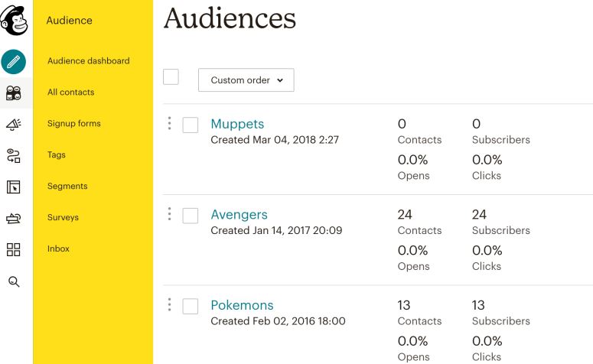Open the Website icon in sidebar

pos(13,187)
